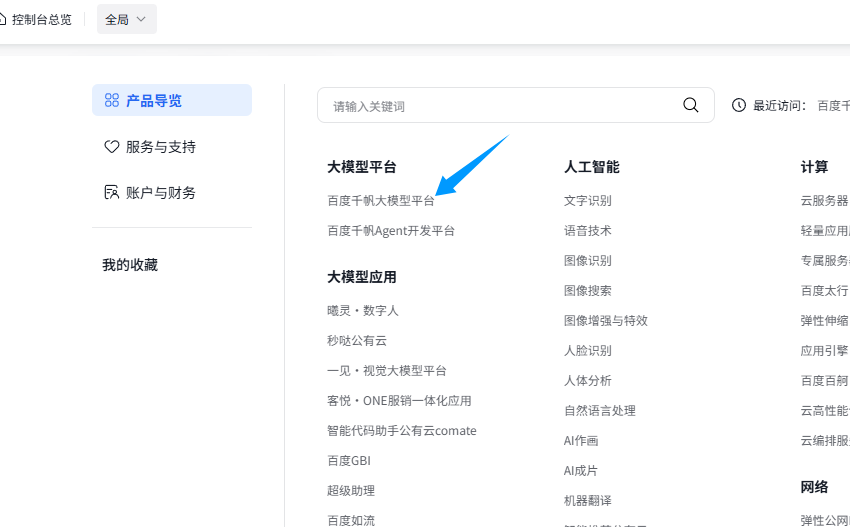Open the 自然语言处理 product link
Image resolution: width=850 pixels, height=527 pixels.
pyautogui.click(x=600, y=410)
